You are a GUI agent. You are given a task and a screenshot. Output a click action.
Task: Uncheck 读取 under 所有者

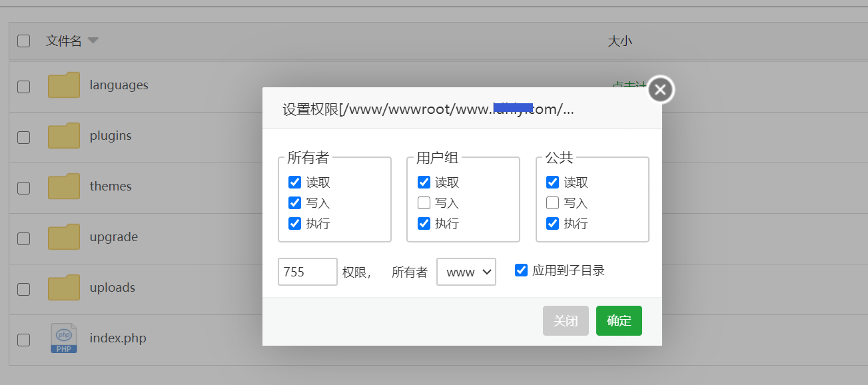[295, 182]
